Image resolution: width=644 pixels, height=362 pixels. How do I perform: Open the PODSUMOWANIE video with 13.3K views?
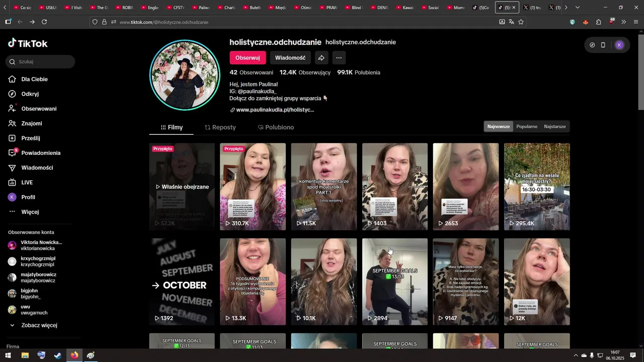pos(253,282)
